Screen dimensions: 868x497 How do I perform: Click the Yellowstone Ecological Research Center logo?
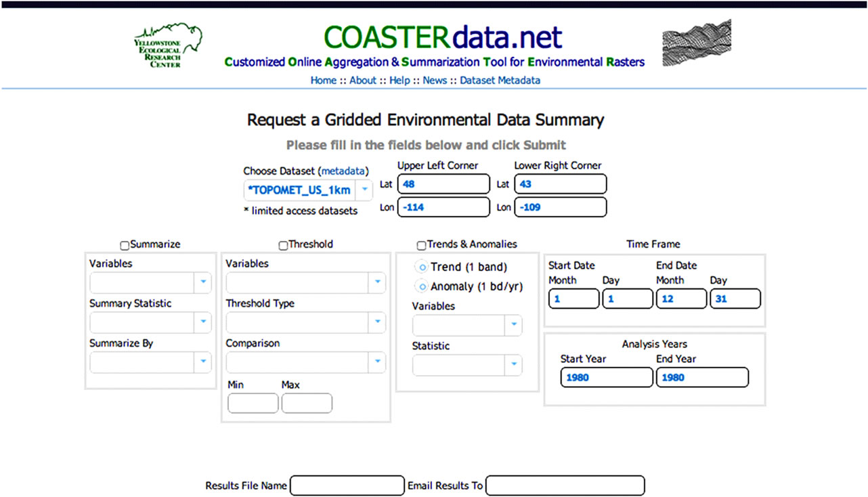[168, 45]
